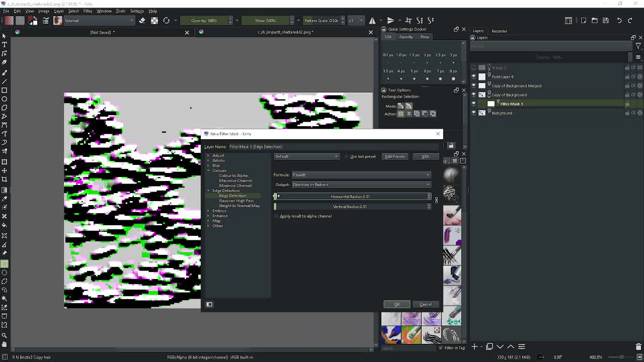Select the Zoom tool magnifier

[x=5, y=335]
